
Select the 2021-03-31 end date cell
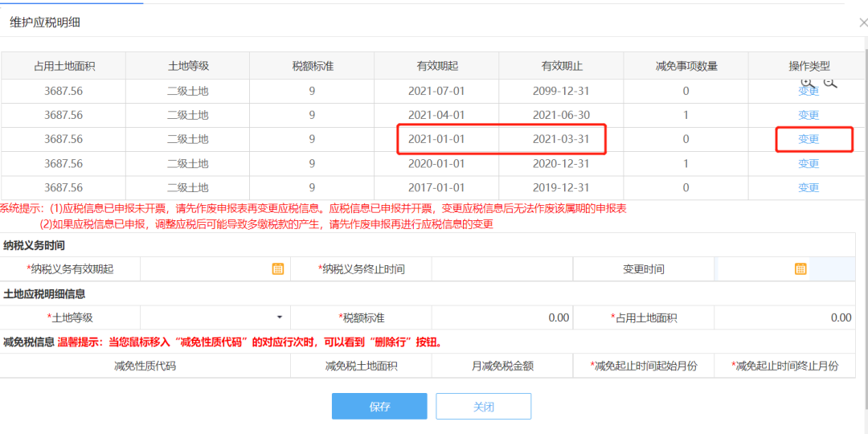[561, 140]
